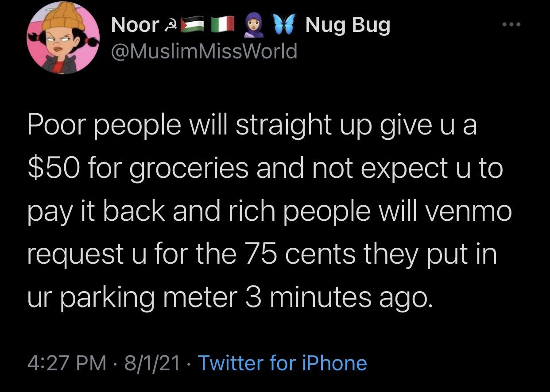
Task: Click the words Poor people in tweet
Action: (x=104, y=127)
